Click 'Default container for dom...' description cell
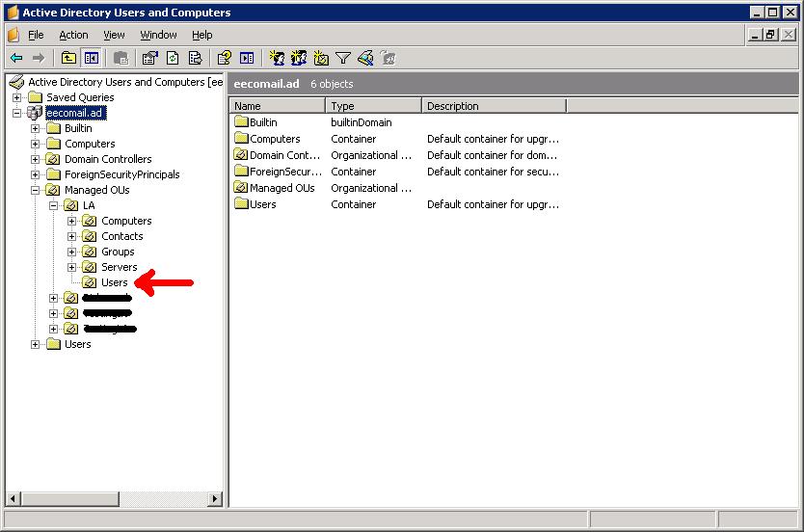 pos(492,155)
